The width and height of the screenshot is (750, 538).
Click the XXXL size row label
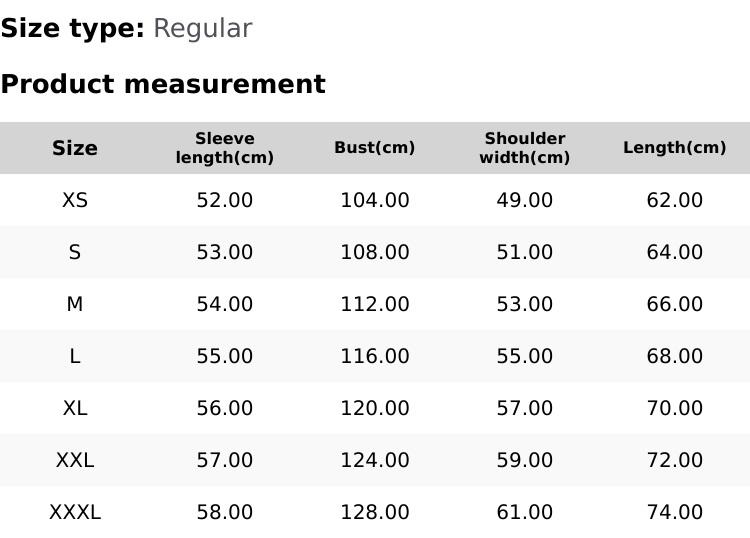click(75, 512)
